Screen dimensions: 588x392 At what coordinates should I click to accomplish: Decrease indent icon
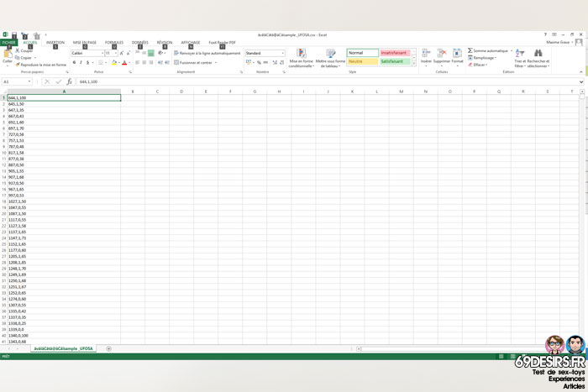pyautogui.click(x=160, y=63)
